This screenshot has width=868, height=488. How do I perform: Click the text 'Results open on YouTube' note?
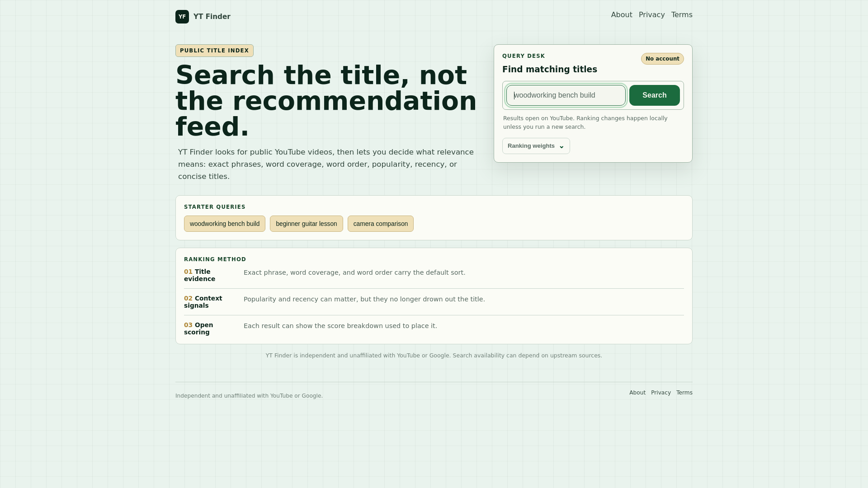pyautogui.click(x=585, y=122)
